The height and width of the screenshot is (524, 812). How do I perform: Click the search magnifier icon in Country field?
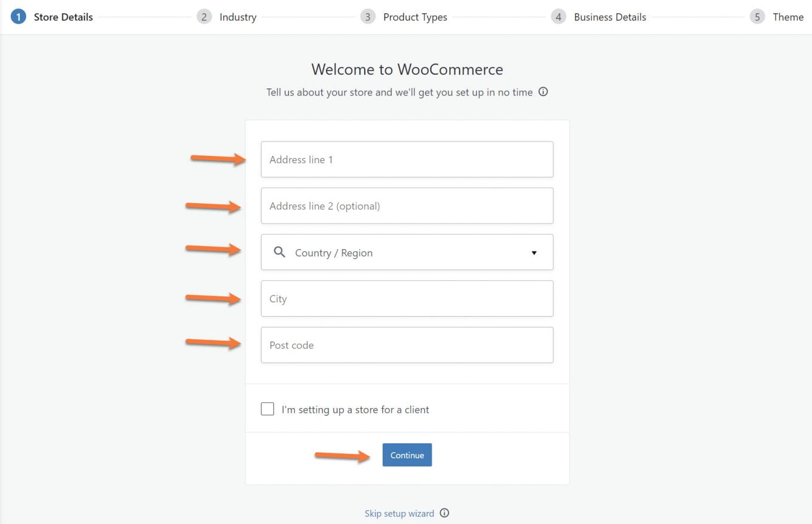pyautogui.click(x=279, y=252)
